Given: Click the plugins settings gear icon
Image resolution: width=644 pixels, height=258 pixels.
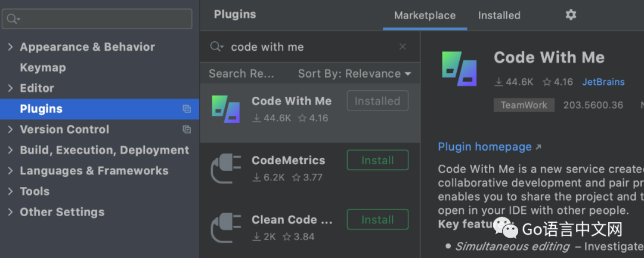Looking at the screenshot, I should click(x=571, y=15).
